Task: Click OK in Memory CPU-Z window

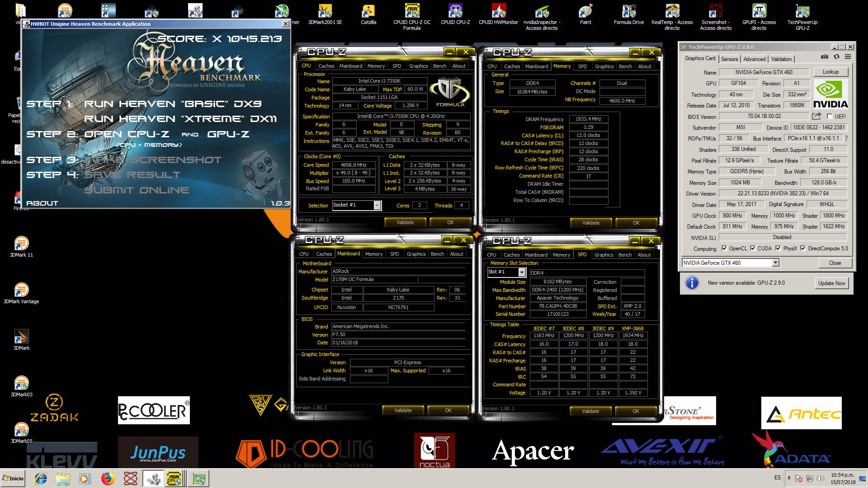Action: (x=636, y=223)
